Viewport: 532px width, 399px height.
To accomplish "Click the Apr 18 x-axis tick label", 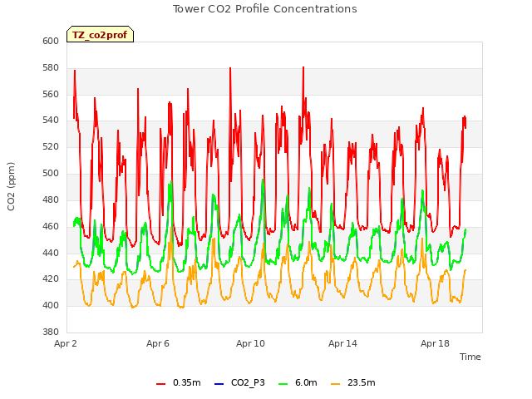I will [435, 343].
